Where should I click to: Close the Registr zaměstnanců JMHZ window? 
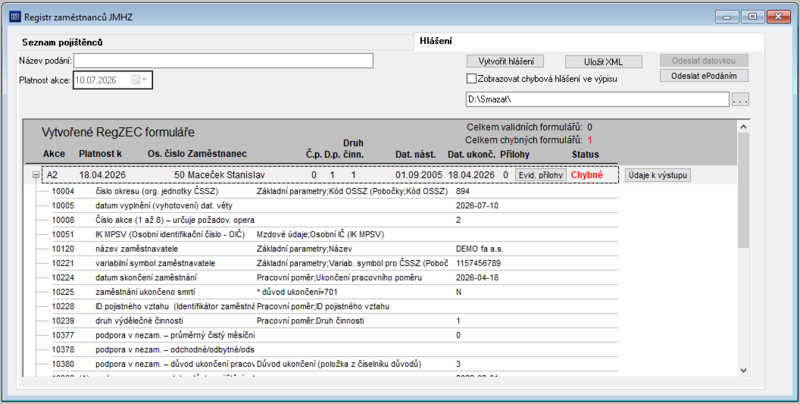779,17
